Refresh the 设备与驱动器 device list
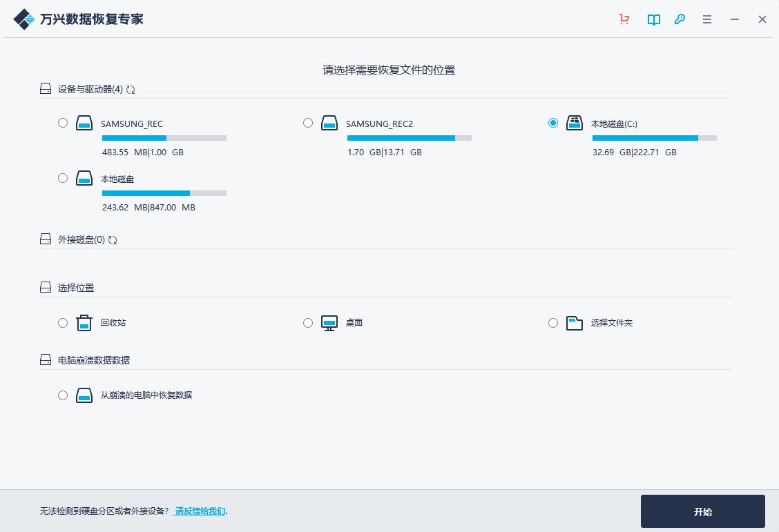779x532 pixels. pyautogui.click(x=131, y=89)
